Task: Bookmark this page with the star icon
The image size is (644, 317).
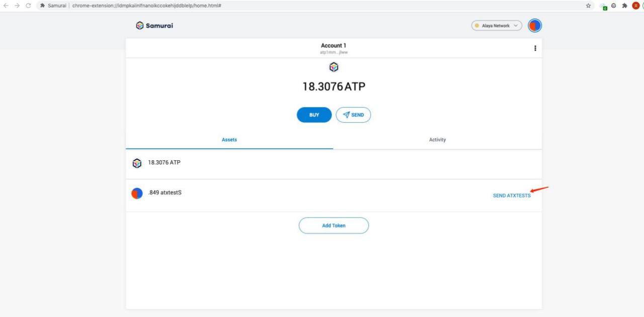Action: point(588,6)
